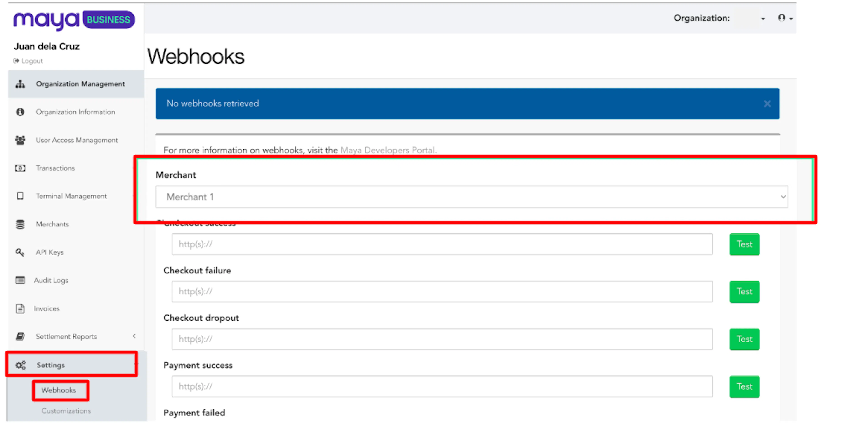Screen dimensions: 868x438
Task: Test the Checkout success webhook
Action: (x=744, y=244)
